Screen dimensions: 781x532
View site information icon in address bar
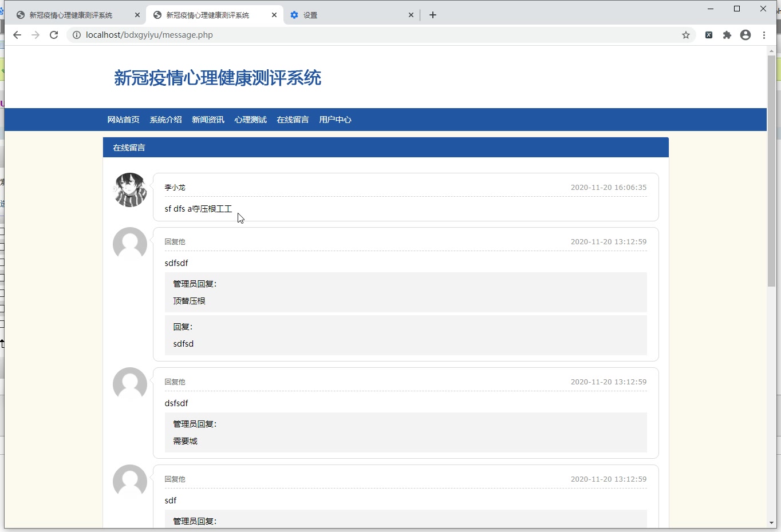[x=77, y=35]
